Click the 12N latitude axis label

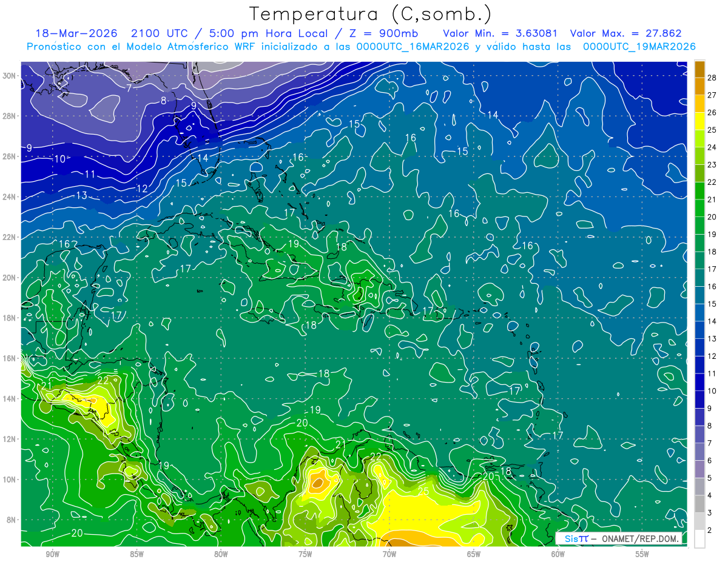[x=10, y=439]
